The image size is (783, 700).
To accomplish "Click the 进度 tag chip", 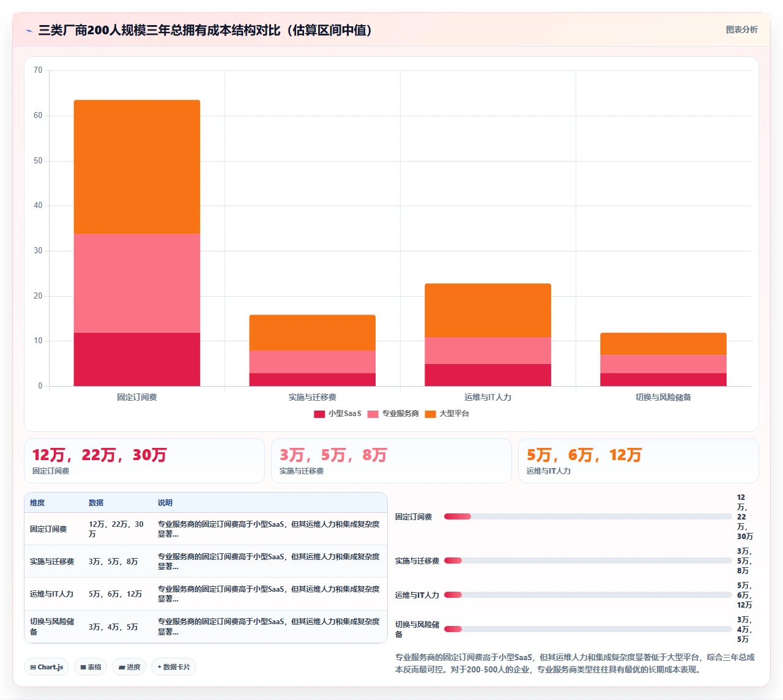I will click(129, 667).
